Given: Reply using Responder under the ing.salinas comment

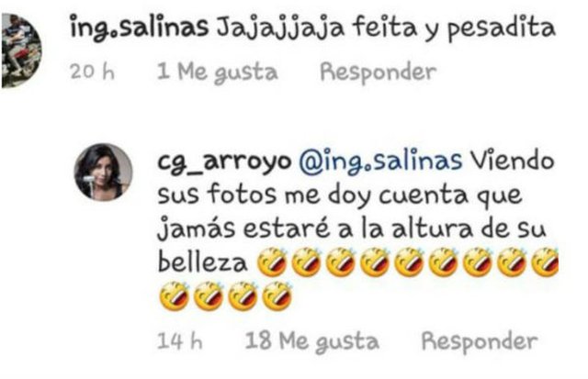Looking at the screenshot, I should [378, 72].
